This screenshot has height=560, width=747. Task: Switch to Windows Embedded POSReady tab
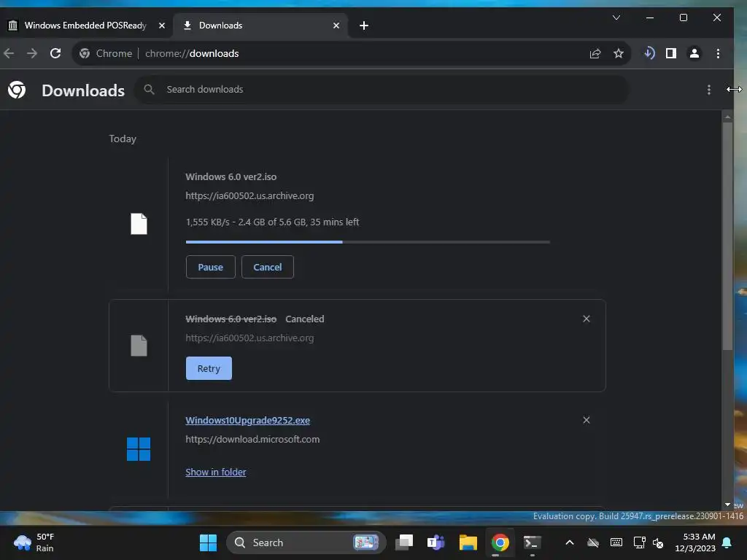pyautogui.click(x=85, y=26)
